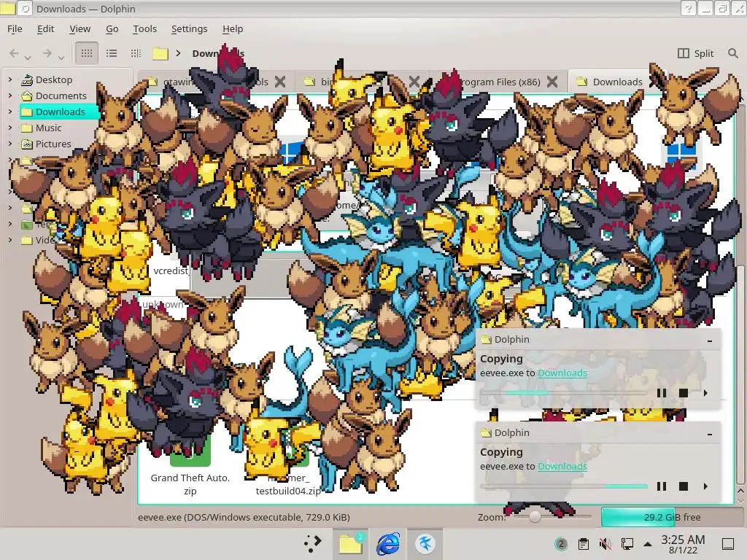Open the File menu
The height and width of the screenshot is (560, 747).
[15, 29]
